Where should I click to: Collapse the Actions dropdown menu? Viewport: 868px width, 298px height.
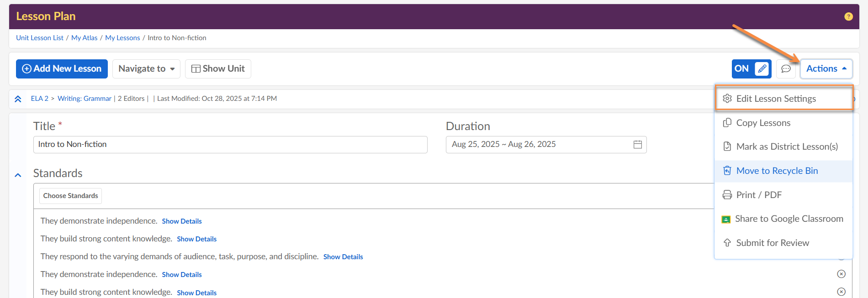(x=826, y=68)
